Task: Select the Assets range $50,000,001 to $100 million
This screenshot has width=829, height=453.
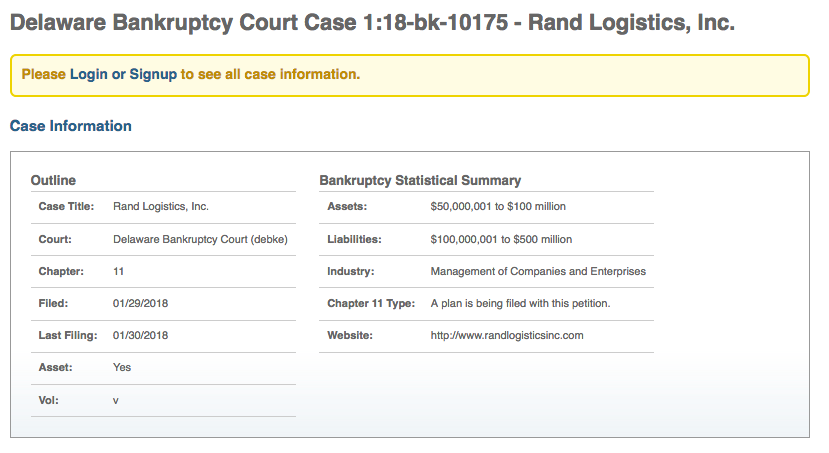Action: point(498,207)
